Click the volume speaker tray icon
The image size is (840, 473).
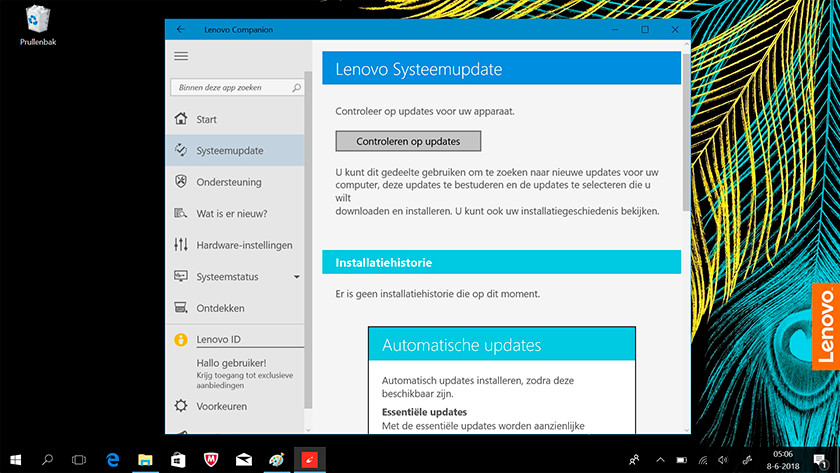[x=723, y=460]
